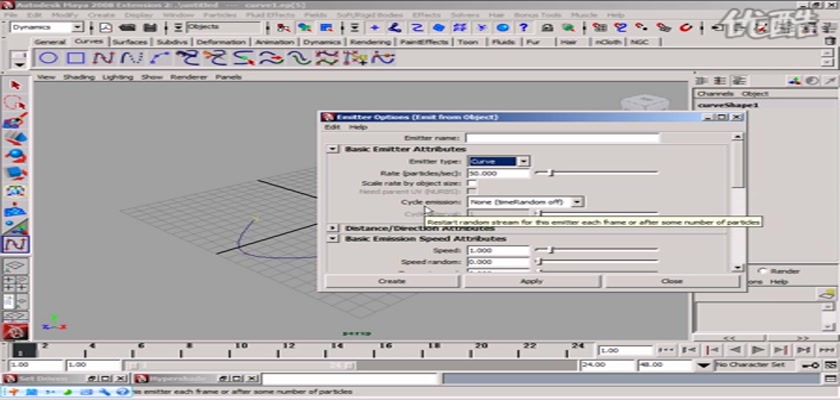Open the Cycle emission dropdown
Image resolution: width=840 pixels, height=400 pixels.
pos(576,202)
